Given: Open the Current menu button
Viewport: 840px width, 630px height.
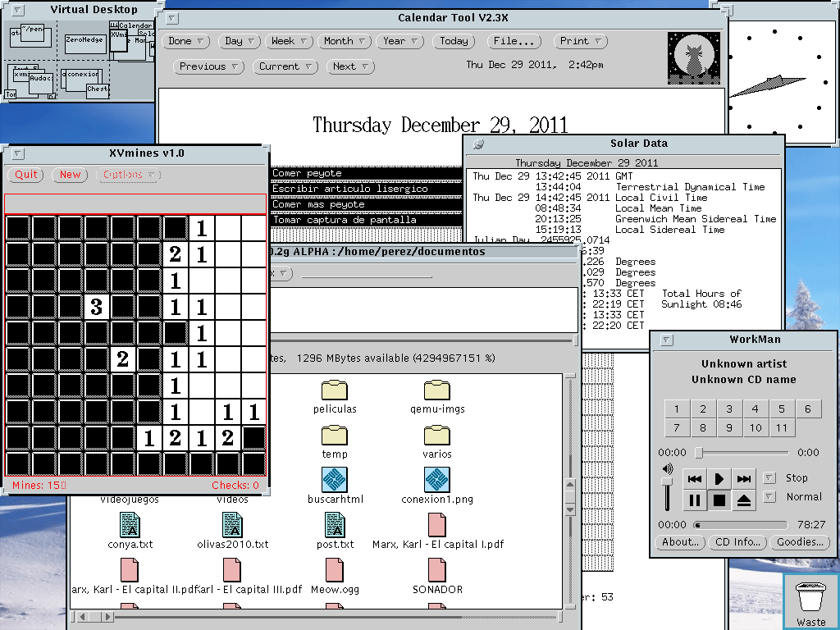Looking at the screenshot, I should [285, 67].
